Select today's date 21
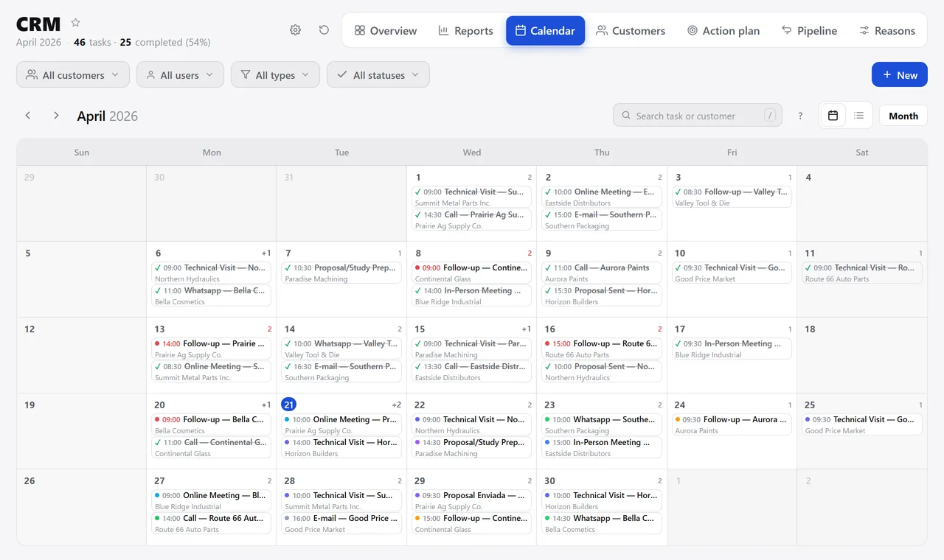Screen dimensions: 944x560 289,405
